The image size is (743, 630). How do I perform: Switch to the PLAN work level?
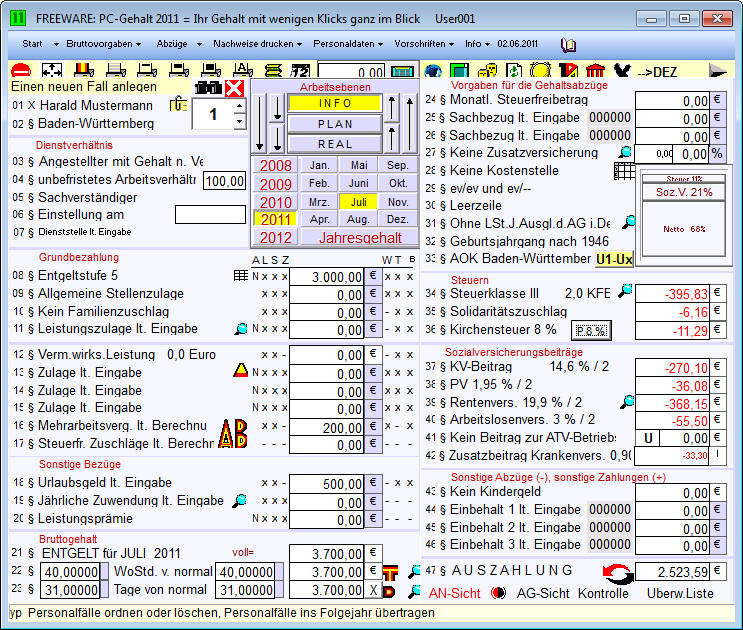coord(335,124)
